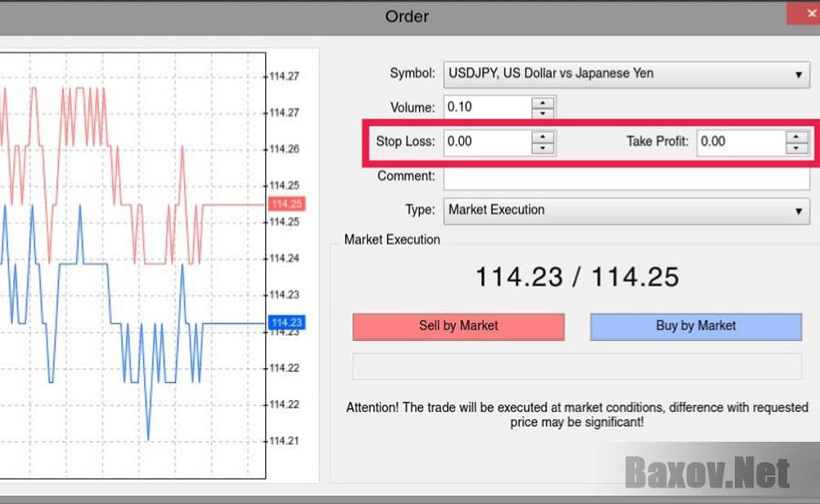The image size is (820, 504).
Task: Click the Take Profit value field
Action: (740, 142)
